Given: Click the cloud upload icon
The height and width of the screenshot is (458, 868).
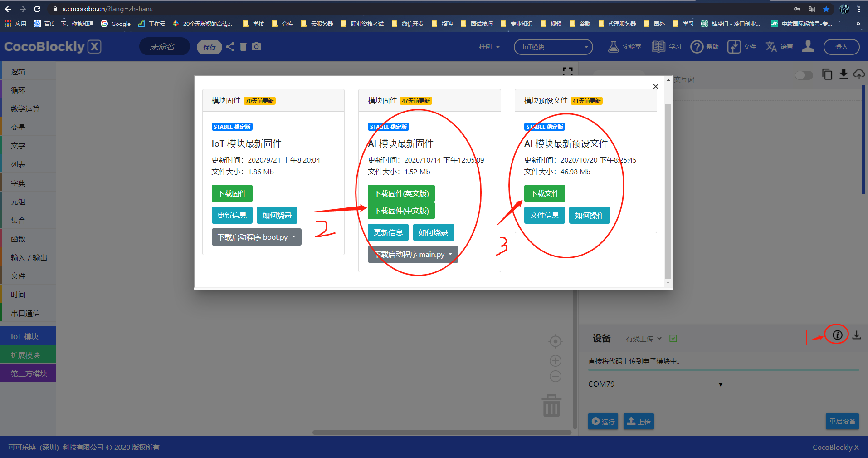Looking at the screenshot, I should [x=859, y=74].
